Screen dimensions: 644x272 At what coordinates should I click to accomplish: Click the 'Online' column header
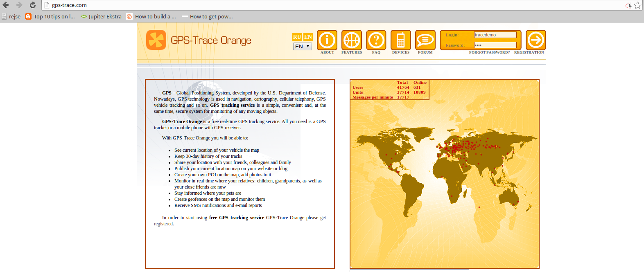click(420, 82)
